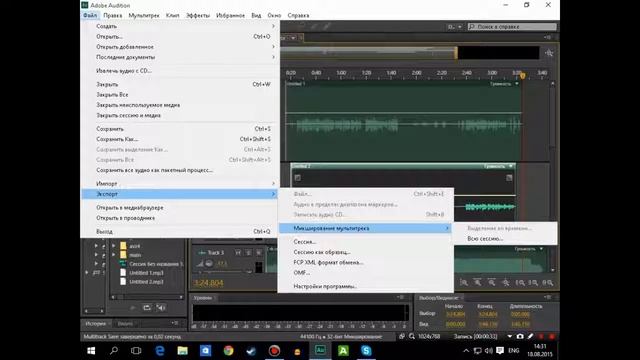640x360 pixels.
Task: Switch to Adobe Audition in the taskbar
Action: coord(320,351)
